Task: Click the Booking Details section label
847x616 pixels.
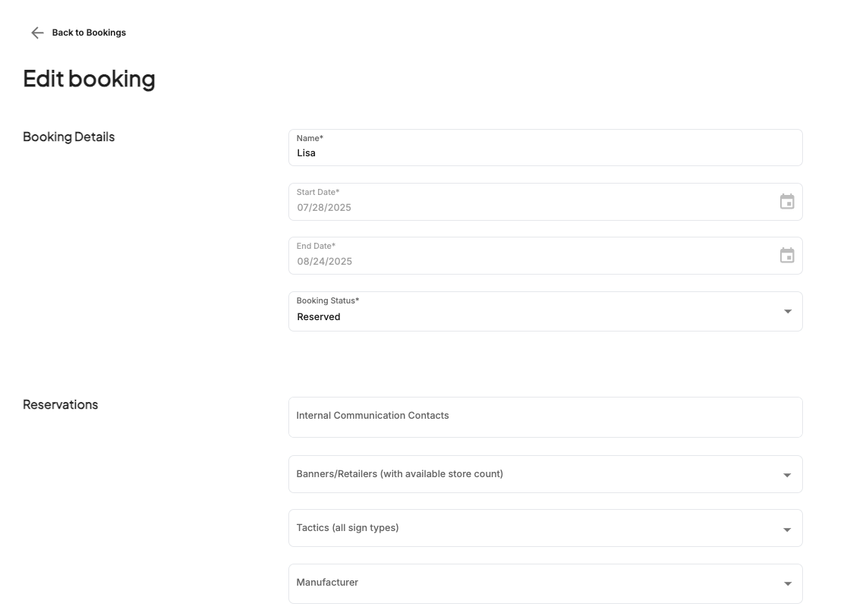Action: (68, 137)
